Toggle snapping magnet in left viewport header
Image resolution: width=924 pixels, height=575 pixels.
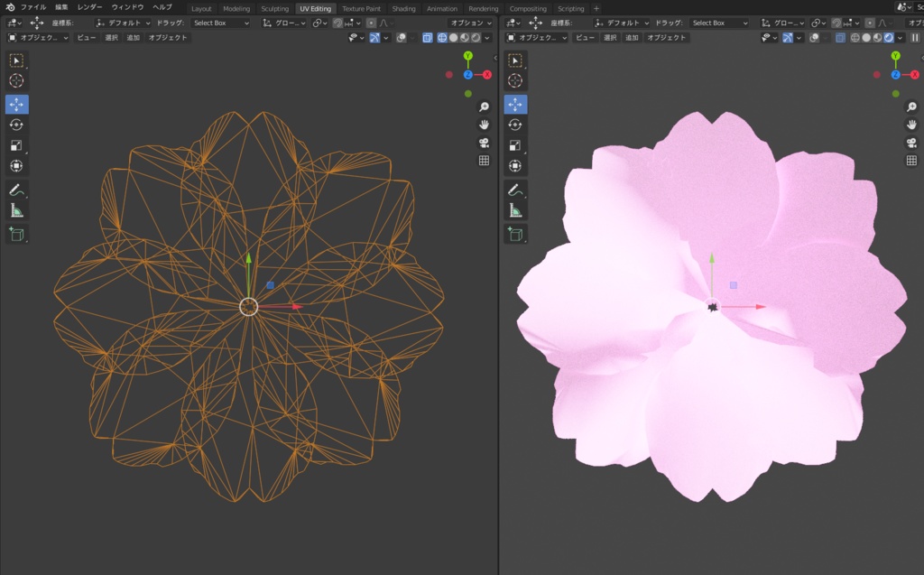(x=337, y=23)
